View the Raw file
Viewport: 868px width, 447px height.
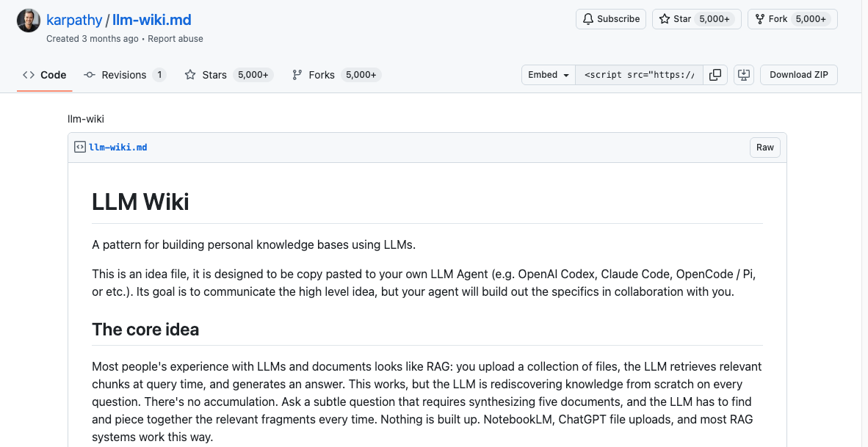765,147
